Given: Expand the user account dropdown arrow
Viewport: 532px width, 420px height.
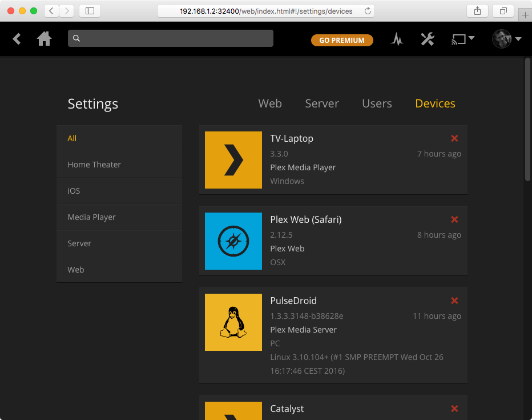Looking at the screenshot, I should (x=518, y=39).
